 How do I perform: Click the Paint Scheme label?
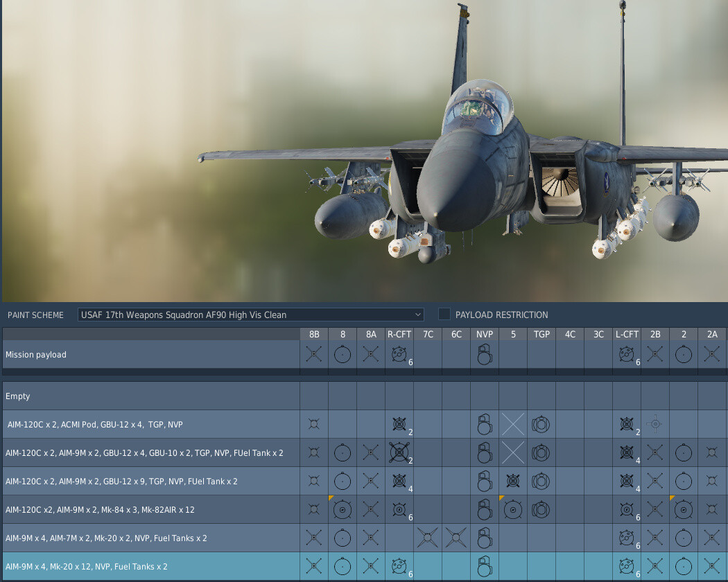(36, 315)
